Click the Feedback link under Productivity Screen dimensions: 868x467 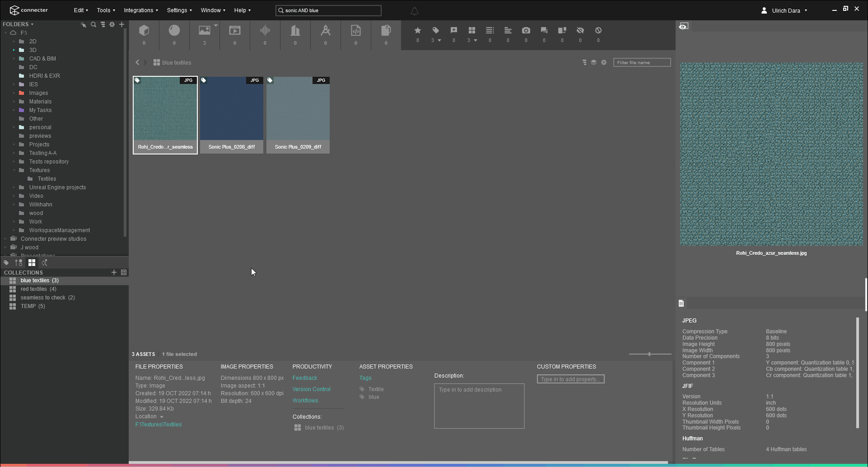tap(305, 378)
